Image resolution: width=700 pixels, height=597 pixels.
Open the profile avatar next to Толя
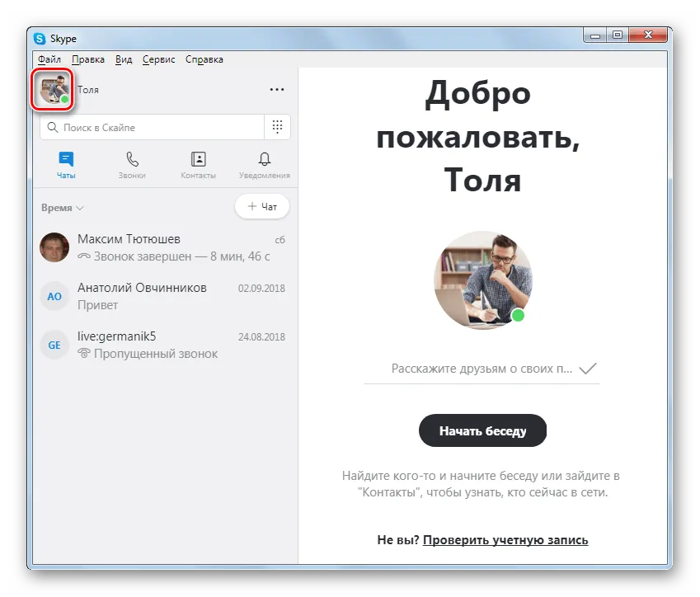pyautogui.click(x=54, y=89)
